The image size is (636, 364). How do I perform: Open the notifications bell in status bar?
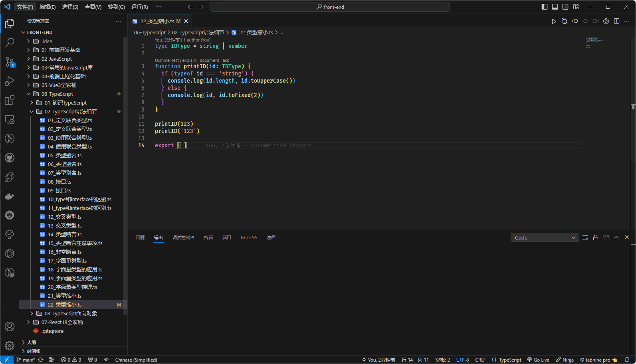[x=627, y=360]
